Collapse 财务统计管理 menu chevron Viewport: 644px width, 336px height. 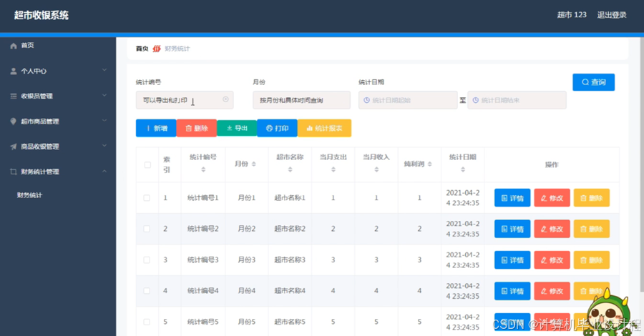pyautogui.click(x=104, y=171)
